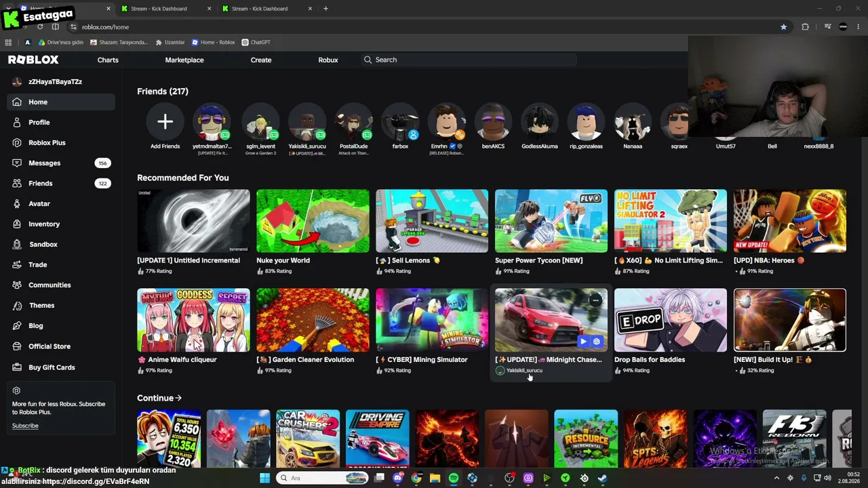
Task: Open the Build It Up! game thumbnail
Action: click(x=790, y=320)
